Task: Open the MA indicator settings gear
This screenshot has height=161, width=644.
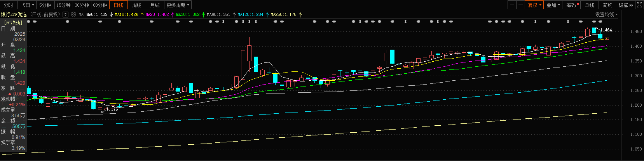Action: 73,14
